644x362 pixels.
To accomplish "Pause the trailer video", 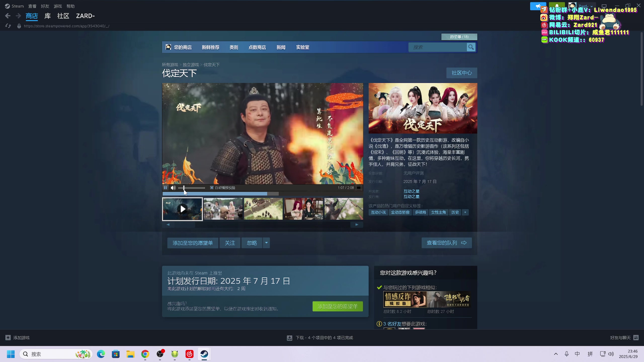I will [x=165, y=188].
